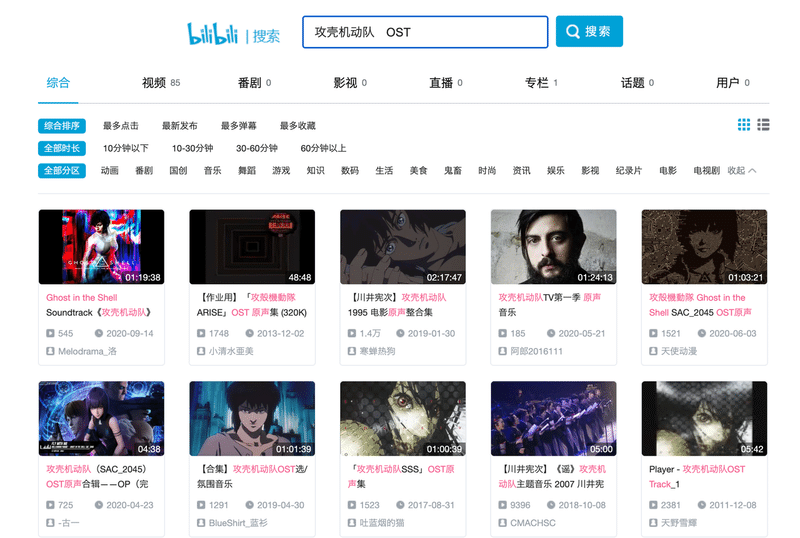Click the uploader icon beside -古一
Image resolution: width=800 pixels, height=538 pixels.
50,523
